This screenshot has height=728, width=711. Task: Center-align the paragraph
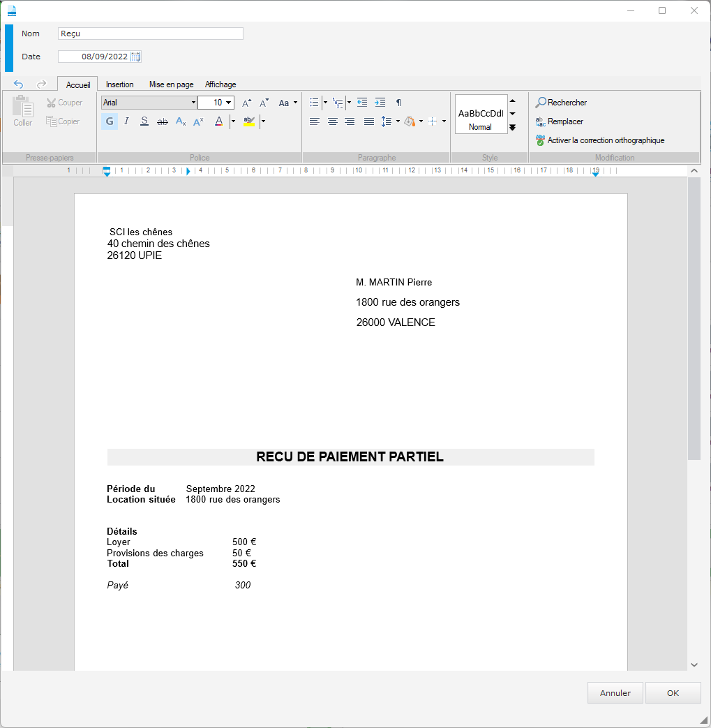(x=333, y=121)
